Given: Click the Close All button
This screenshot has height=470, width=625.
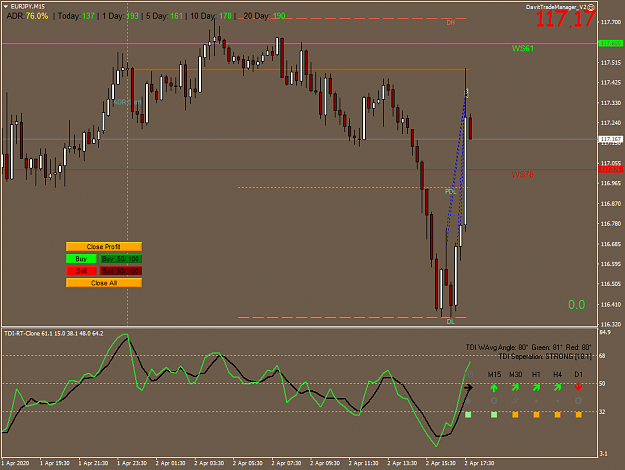Looking at the screenshot, I should point(104,283).
